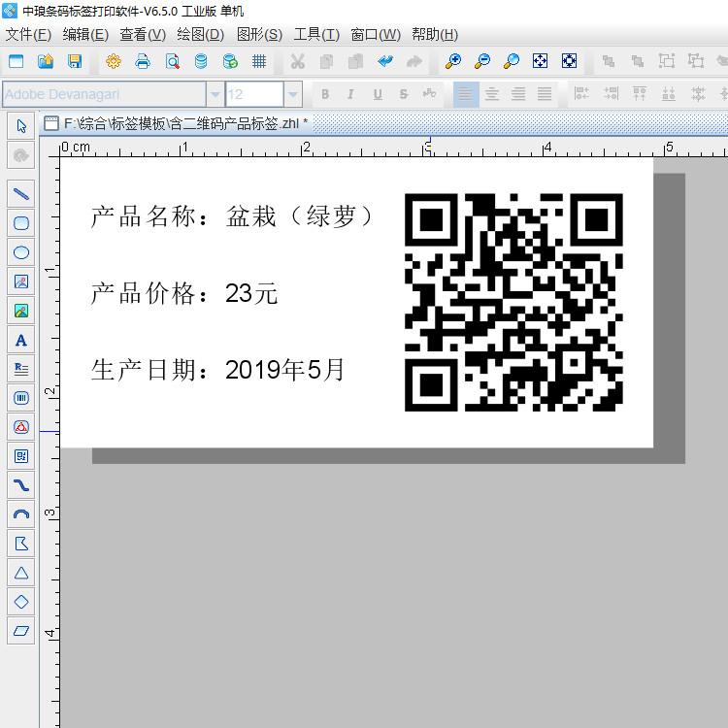Click the bring-to-front layer icon

tap(609, 61)
